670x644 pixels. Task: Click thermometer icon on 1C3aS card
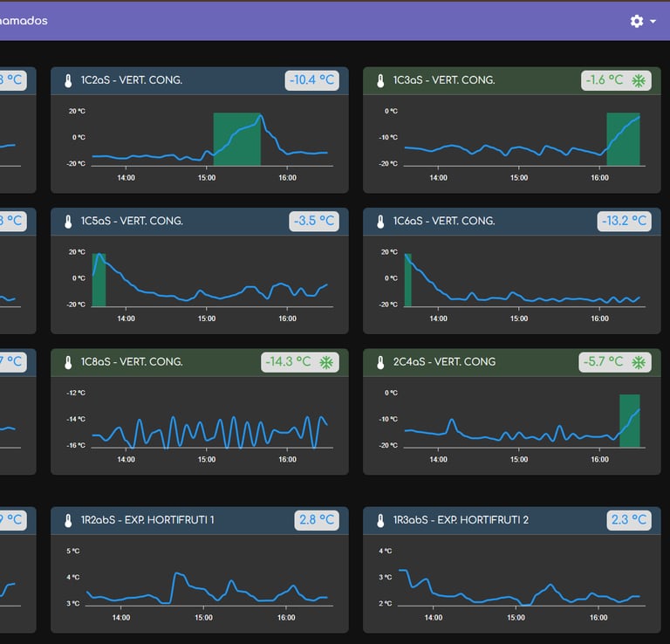coord(380,80)
